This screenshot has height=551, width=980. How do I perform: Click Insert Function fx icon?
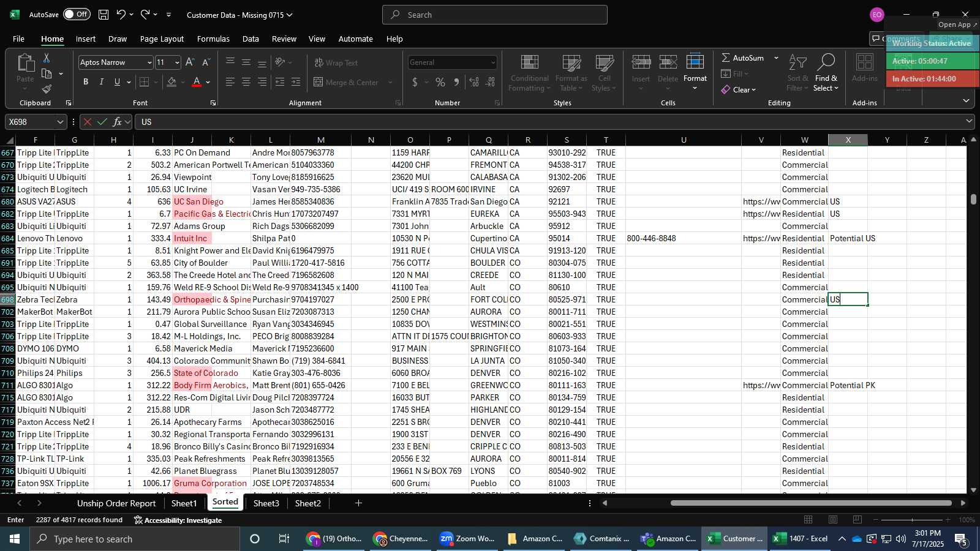point(117,122)
